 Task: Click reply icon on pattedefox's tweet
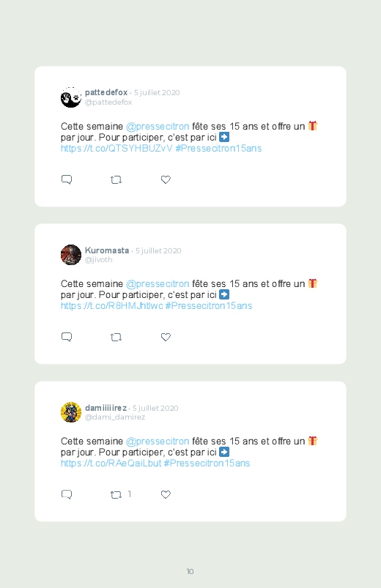click(67, 179)
